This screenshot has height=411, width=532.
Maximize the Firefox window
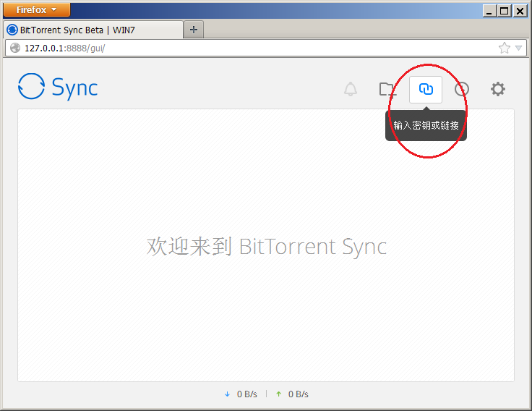coord(505,10)
